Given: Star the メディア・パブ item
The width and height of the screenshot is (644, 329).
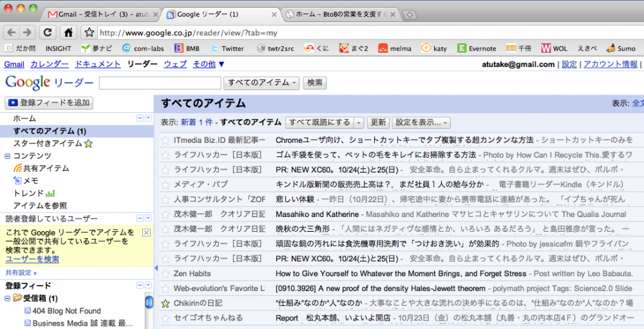Looking at the screenshot, I should click(165, 185).
